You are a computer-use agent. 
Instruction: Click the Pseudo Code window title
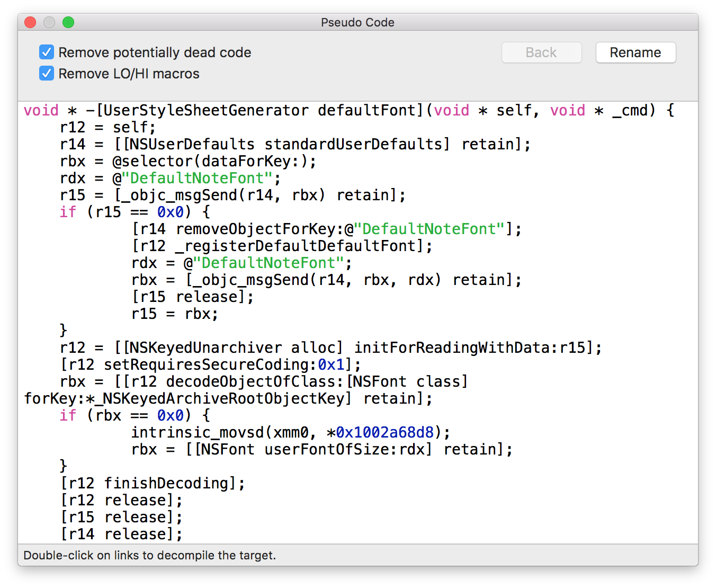(357, 22)
